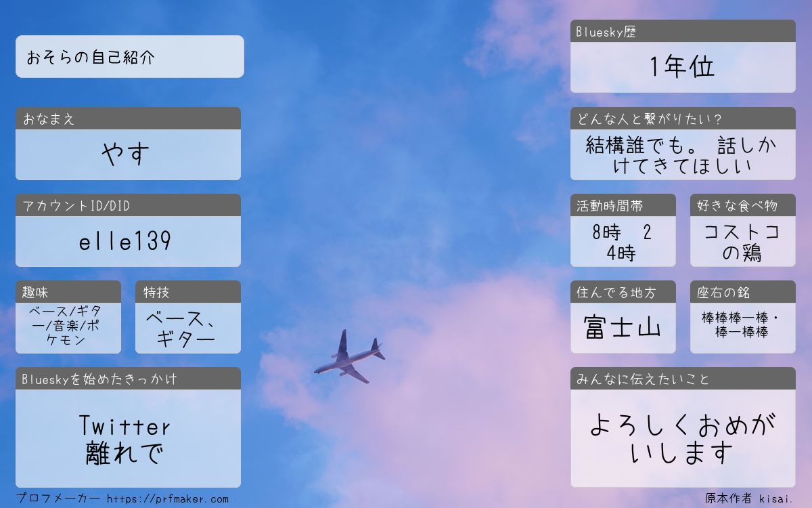Click the account ID value elle139
The width and height of the screenshot is (812, 508).
(x=128, y=241)
